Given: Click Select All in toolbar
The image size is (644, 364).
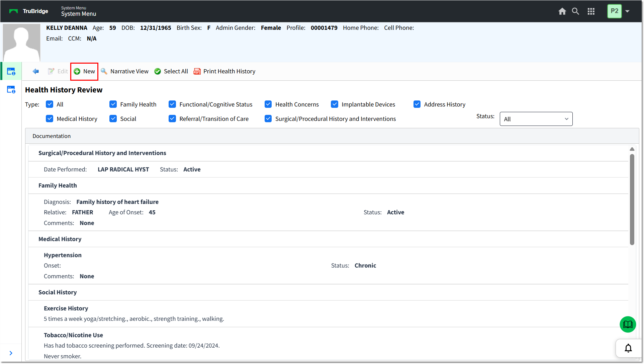Looking at the screenshot, I should (171, 71).
